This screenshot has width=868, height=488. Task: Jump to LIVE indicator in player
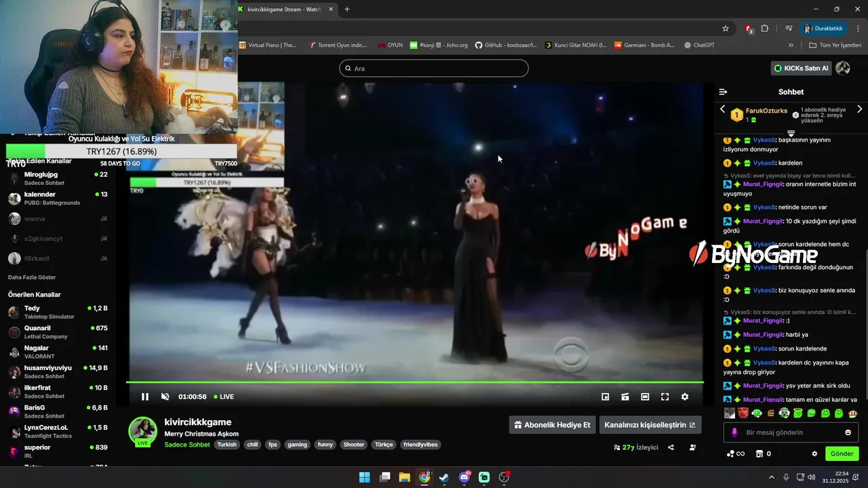tap(224, 396)
